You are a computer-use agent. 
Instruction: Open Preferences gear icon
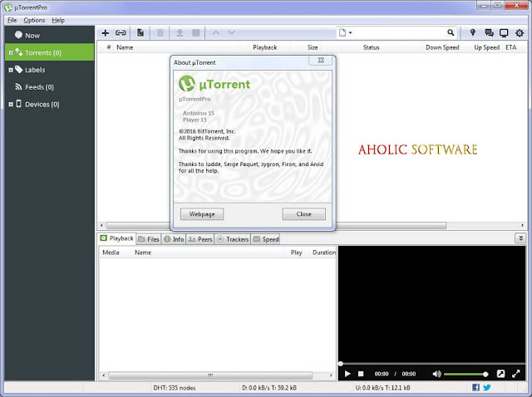coord(520,33)
